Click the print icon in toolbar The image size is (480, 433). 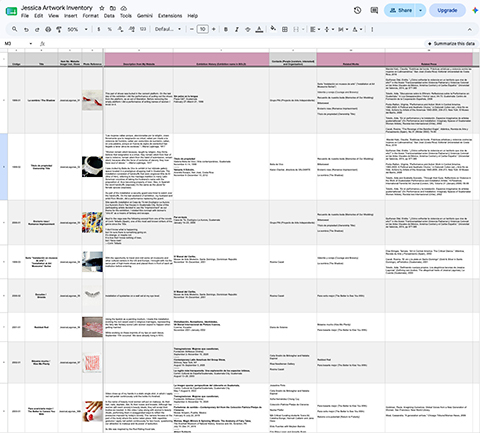click(x=48, y=29)
